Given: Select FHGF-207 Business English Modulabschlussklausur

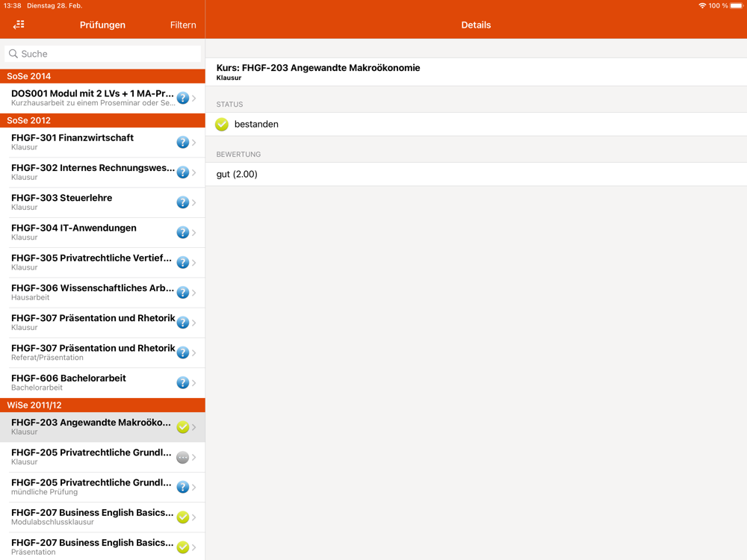Looking at the screenshot, I should [x=102, y=517].
